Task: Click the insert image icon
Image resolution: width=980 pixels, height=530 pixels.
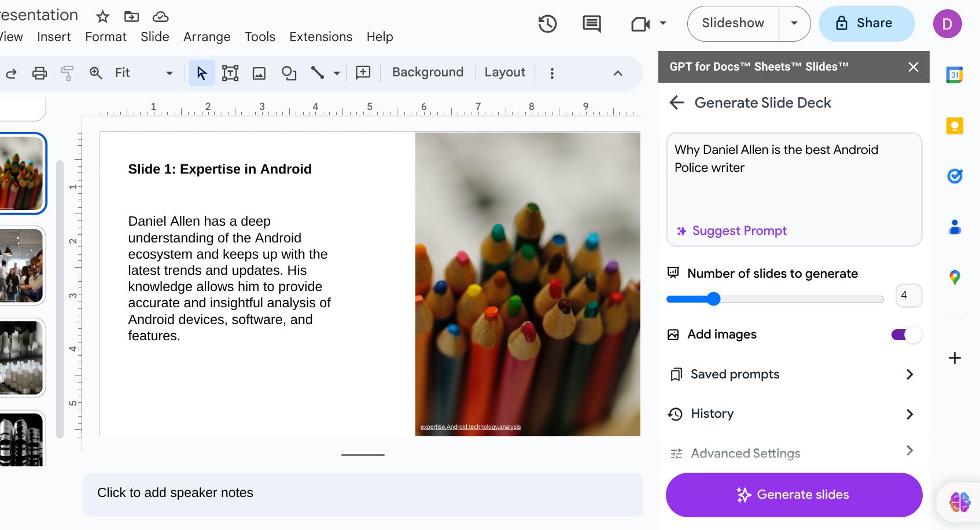Action: coord(259,73)
